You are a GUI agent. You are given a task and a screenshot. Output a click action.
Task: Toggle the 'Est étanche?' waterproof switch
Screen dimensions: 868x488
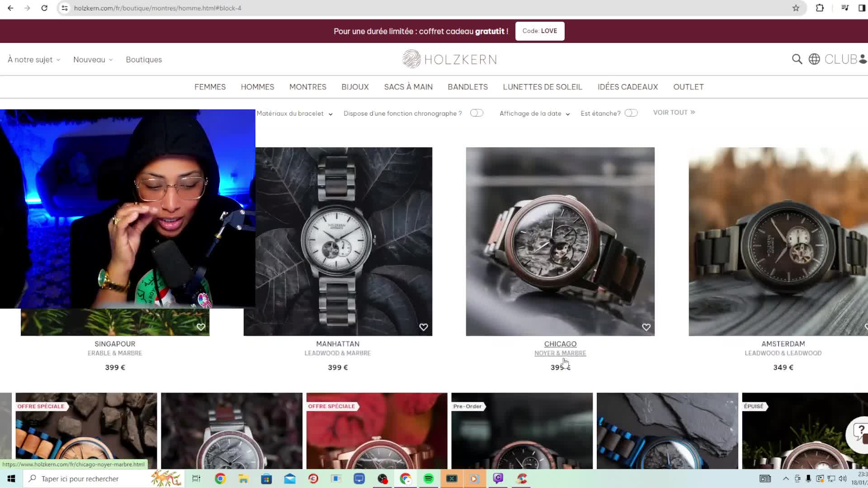click(x=631, y=113)
